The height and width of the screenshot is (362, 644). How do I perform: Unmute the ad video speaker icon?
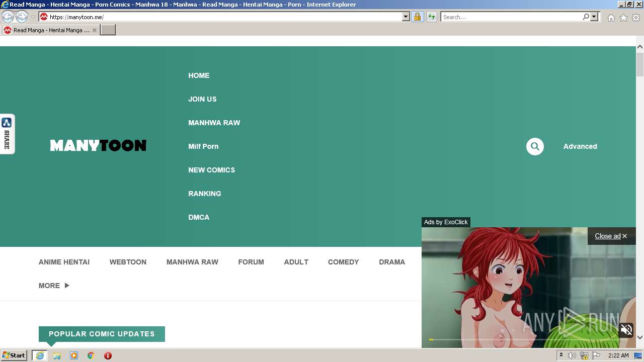point(626,330)
